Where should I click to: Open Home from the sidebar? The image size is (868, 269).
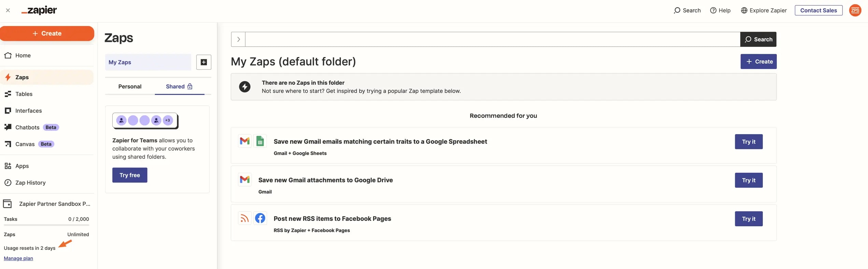[x=47, y=55]
